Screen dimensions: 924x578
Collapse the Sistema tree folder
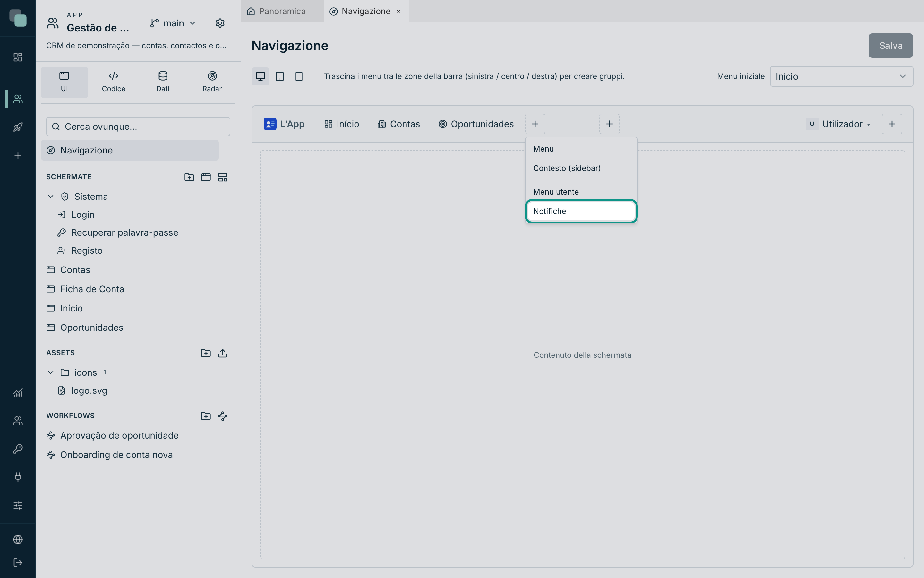point(50,197)
